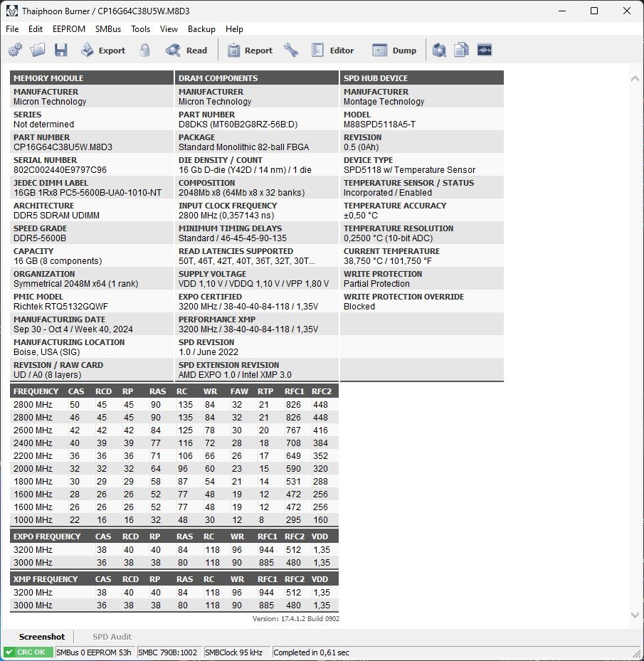Switch to the SPD Audit tab
The width and height of the screenshot is (644, 661).
tap(112, 637)
